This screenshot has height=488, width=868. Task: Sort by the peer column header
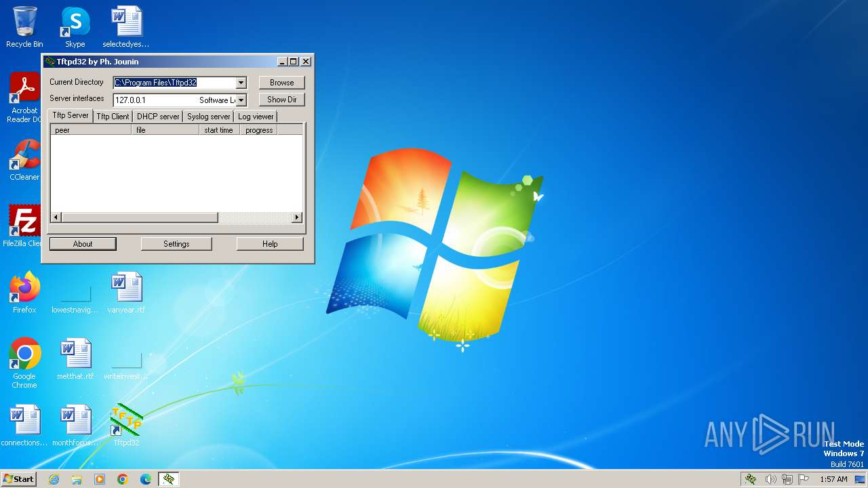point(91,130)
